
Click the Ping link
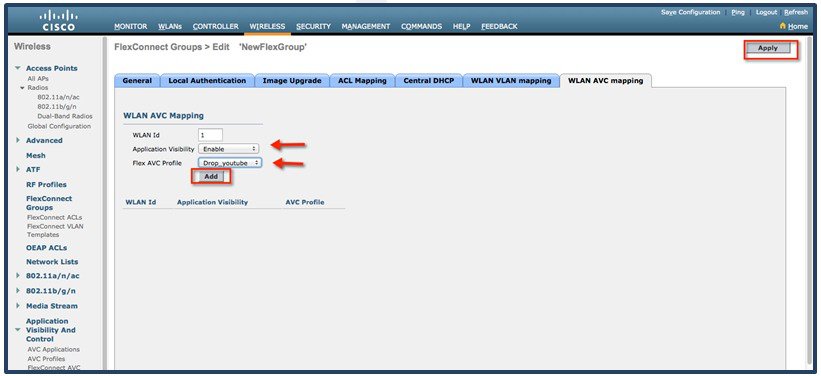tap(738, 12)
